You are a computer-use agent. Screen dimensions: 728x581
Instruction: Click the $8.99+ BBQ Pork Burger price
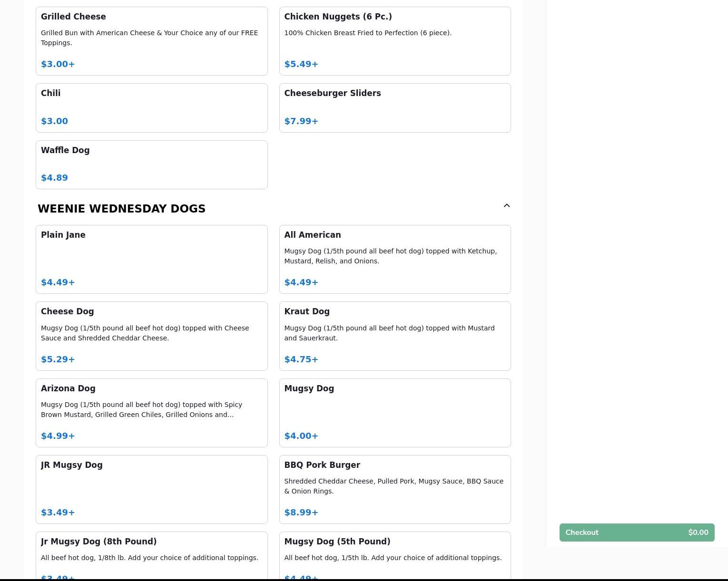pos(301,513)
